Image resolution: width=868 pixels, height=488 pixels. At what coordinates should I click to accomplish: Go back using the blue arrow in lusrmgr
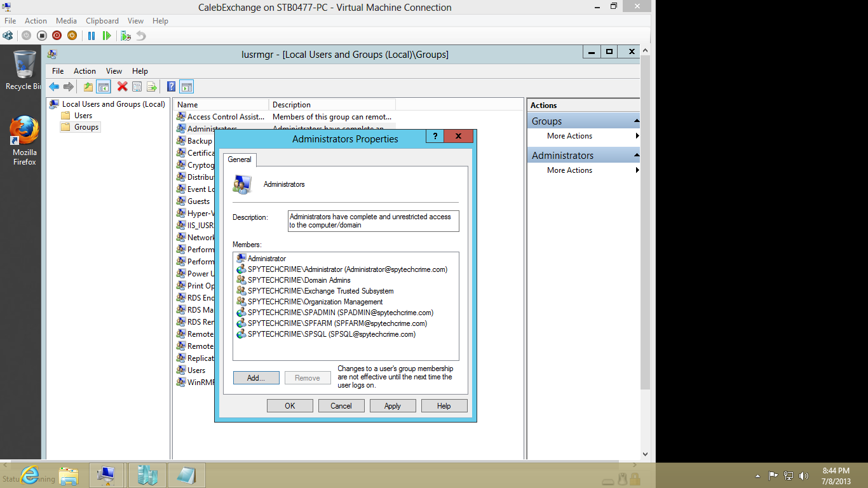coord(54,86)
